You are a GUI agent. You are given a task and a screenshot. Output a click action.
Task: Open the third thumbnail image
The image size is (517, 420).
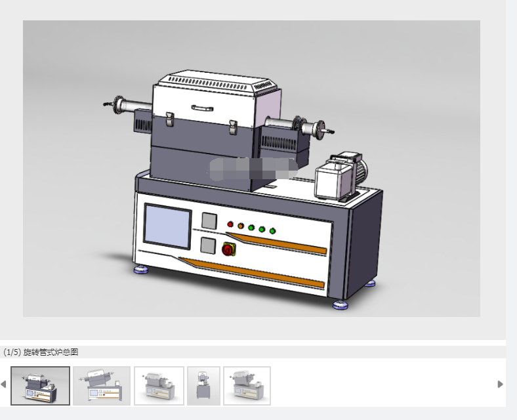click(159, 386)
